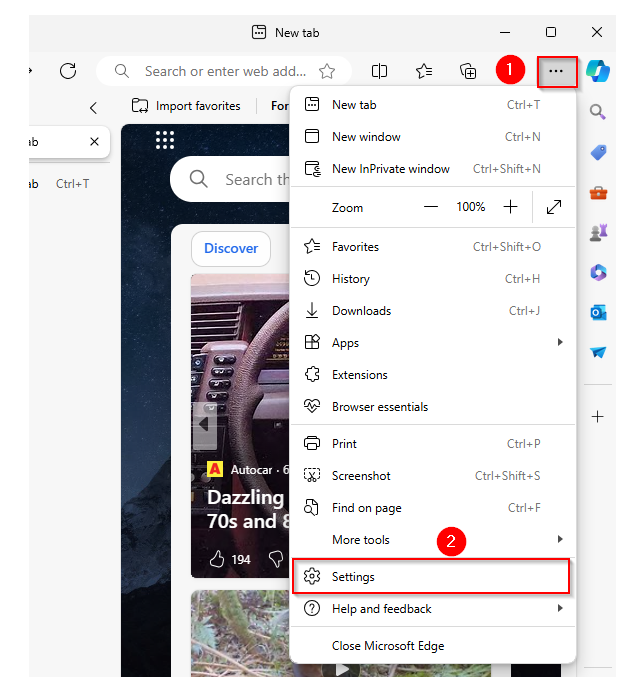
Task: Open the sidebar Games chess icon
Action: 598,233
